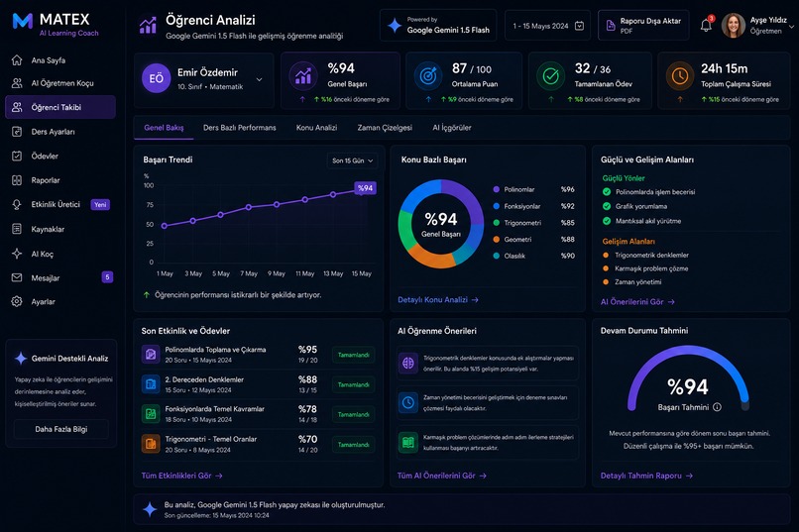Click the Ödevler checklist icon
The image size is (799, 532).
17,156
